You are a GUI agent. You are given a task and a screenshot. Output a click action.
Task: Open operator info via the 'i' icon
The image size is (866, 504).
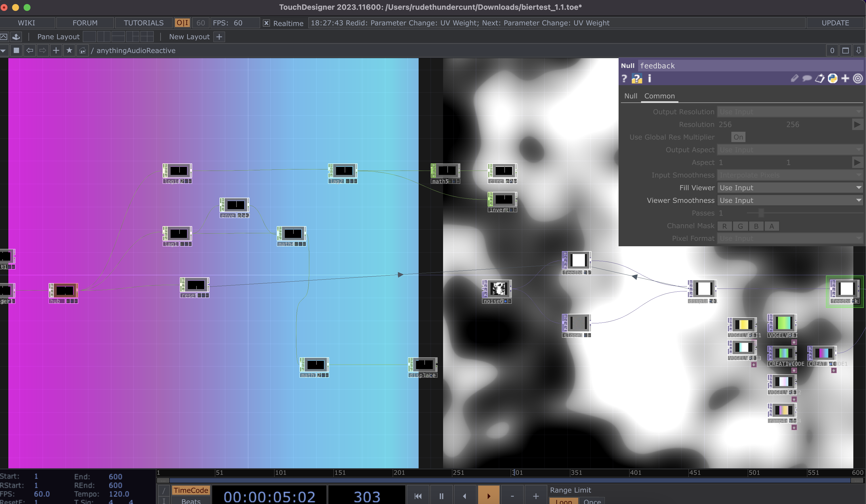650,79
